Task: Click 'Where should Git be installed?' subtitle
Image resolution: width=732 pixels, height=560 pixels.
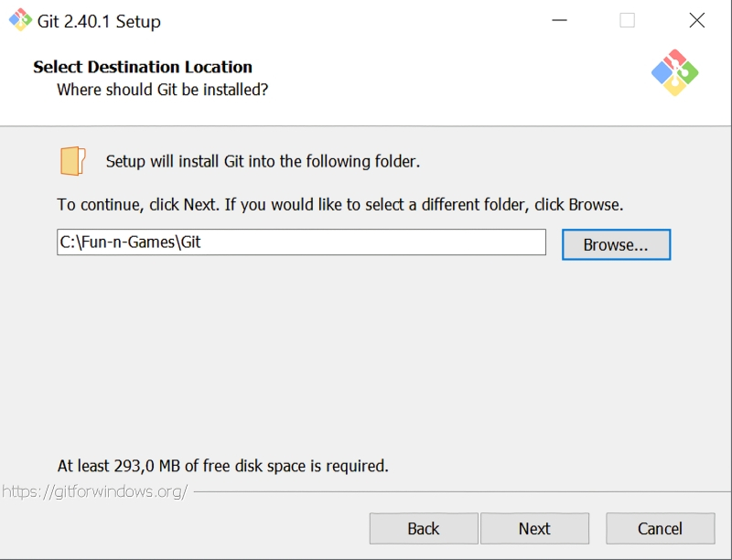Action: (163, 90)
